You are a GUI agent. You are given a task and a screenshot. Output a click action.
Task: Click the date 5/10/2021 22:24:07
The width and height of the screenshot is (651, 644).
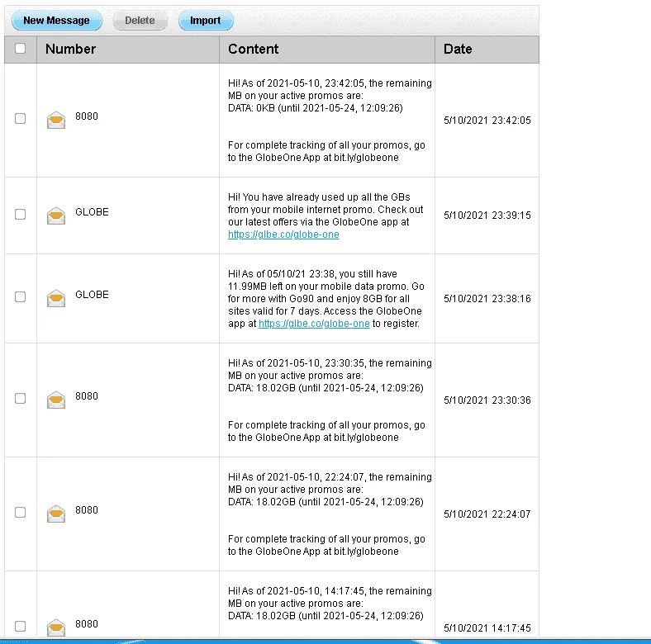click(487, 514)
